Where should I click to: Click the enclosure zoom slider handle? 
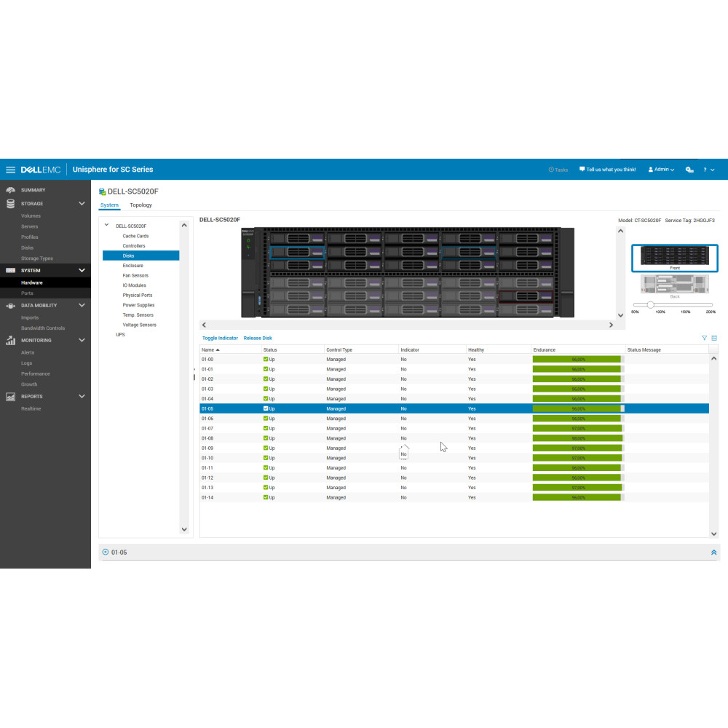650,304
